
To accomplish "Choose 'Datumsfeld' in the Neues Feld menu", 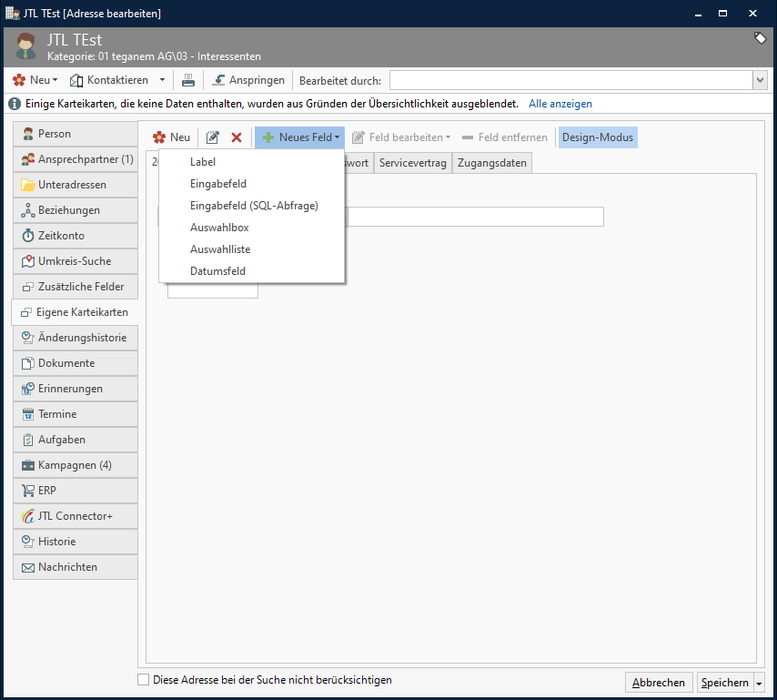I will (x=217, y=271).
